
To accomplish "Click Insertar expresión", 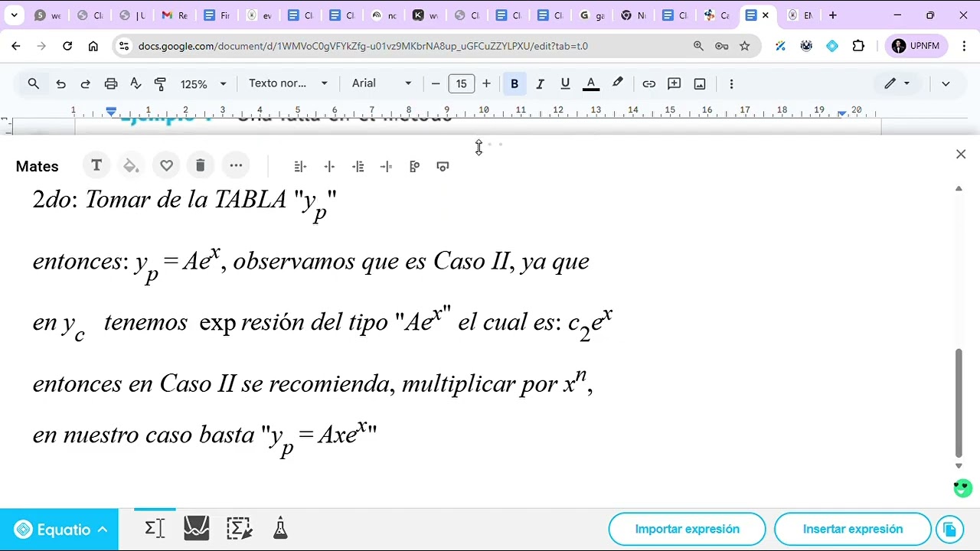I will (x=852, y=529).
